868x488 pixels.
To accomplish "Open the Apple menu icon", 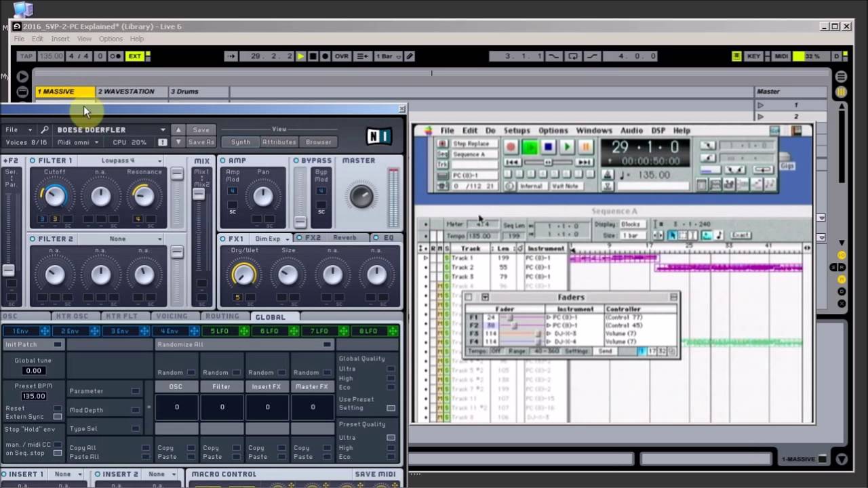I will (427, 130).
